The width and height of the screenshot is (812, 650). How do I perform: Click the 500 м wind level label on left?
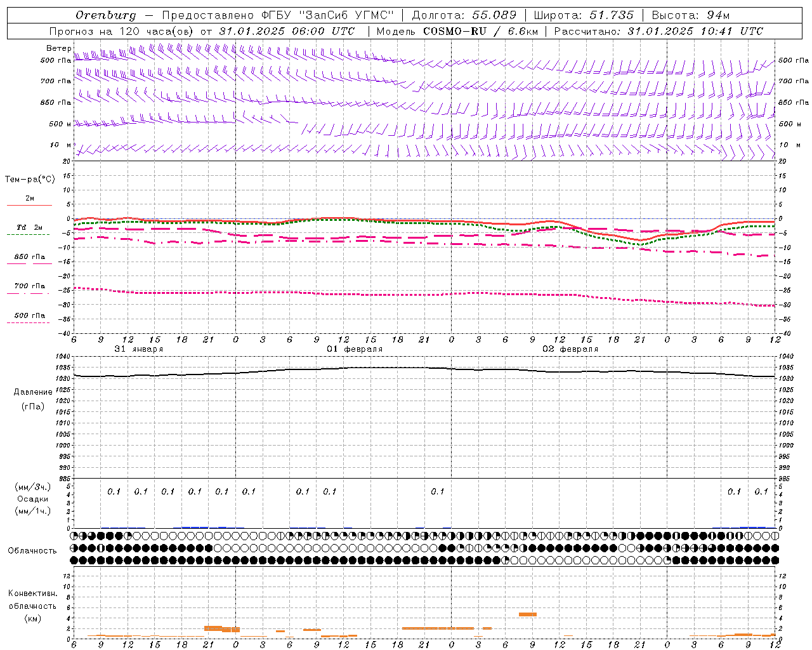pyautogui.click(x=60, y=124)
